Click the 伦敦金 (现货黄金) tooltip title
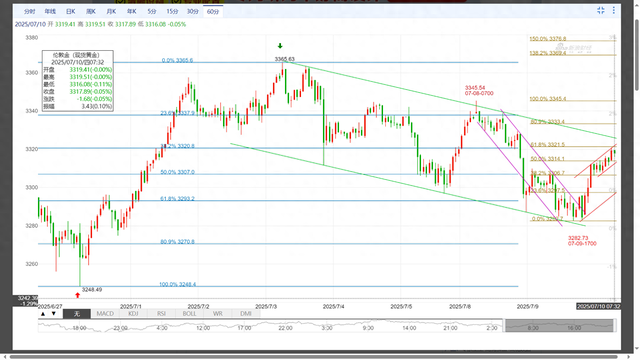640x360 pixels. (x=76, y=55)
